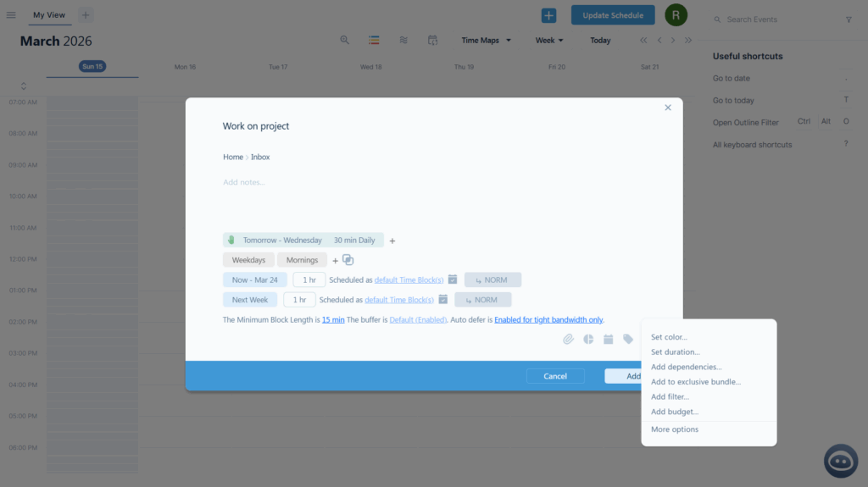Go to next week arrow
The height and width of the screenshot is (487, 868).
[x=673, y=41]
